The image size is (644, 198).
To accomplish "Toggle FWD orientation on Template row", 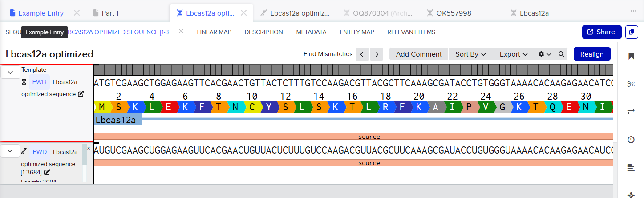I will (x=40, y=82).
